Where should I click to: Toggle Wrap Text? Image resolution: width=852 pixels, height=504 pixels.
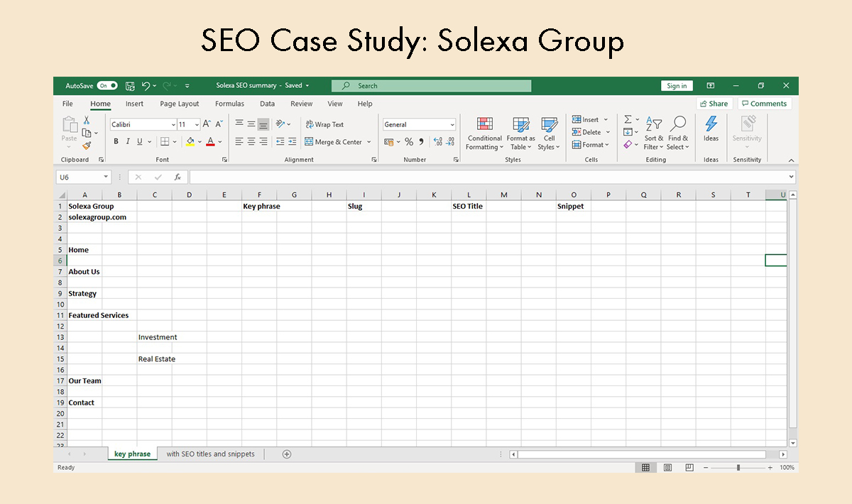(324, 124)
